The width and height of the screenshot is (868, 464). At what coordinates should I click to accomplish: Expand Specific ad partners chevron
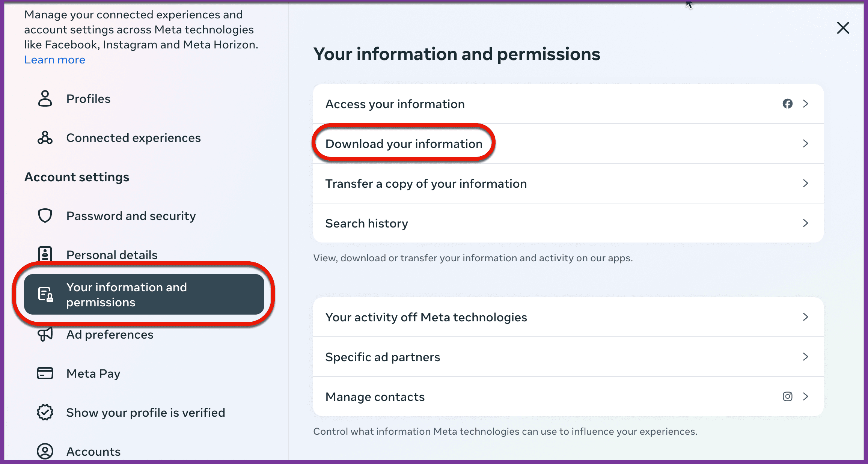[x=805, y=357]
